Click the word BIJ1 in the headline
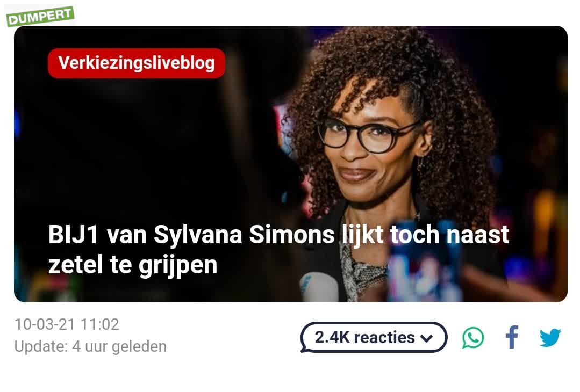 [73, 235]
